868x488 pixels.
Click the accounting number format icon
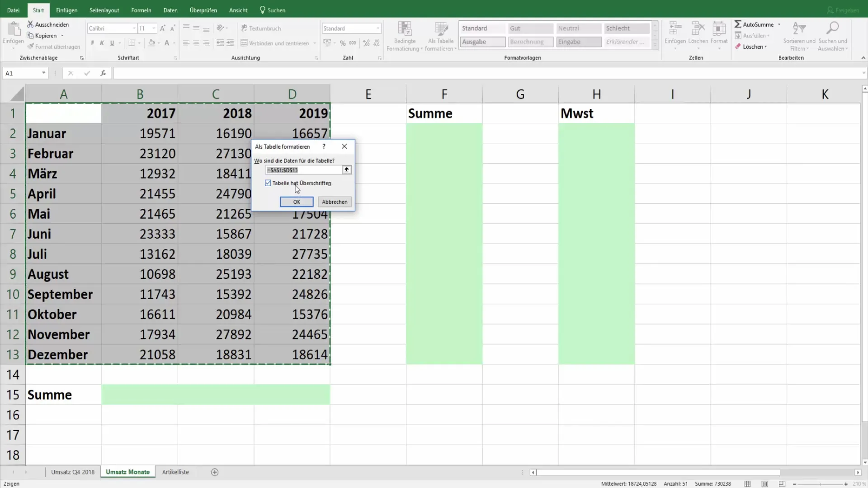(x=327, y=43)
